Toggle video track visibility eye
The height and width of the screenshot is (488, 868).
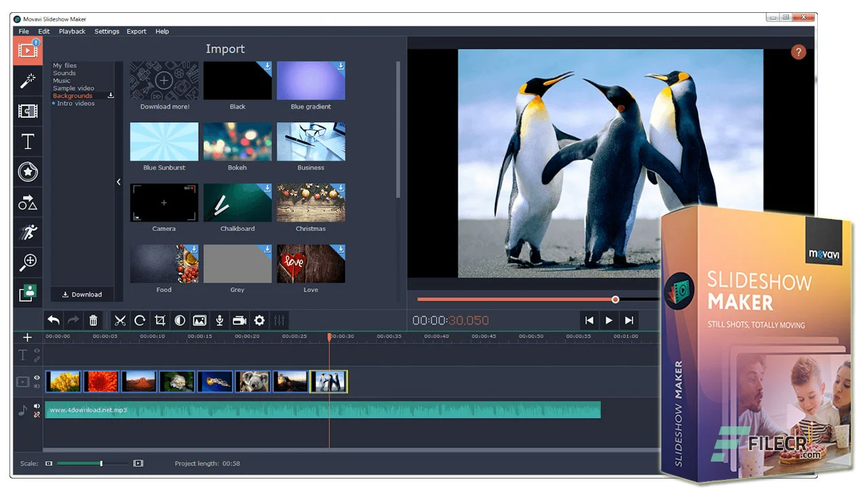37,378
